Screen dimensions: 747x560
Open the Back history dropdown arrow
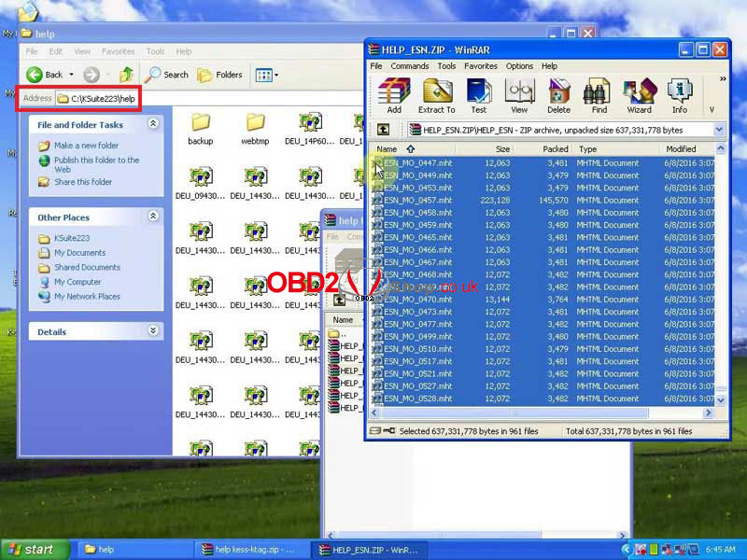[72, 75]
